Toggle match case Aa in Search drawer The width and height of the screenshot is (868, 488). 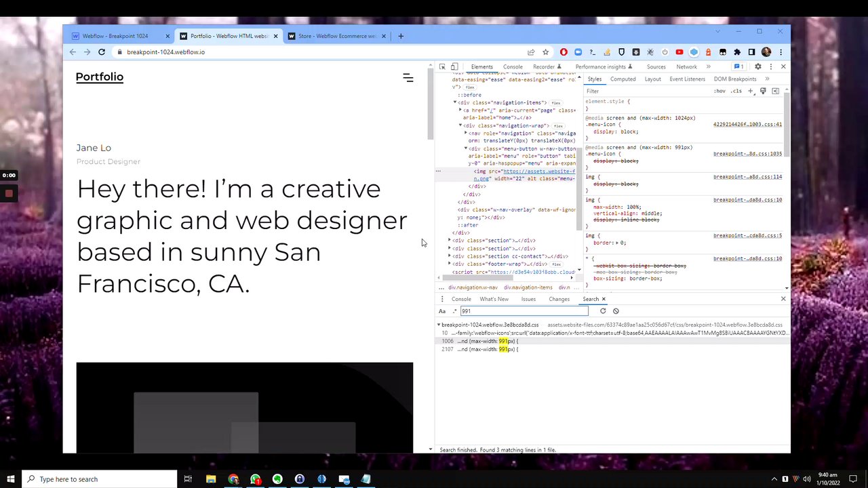(442, 311)
